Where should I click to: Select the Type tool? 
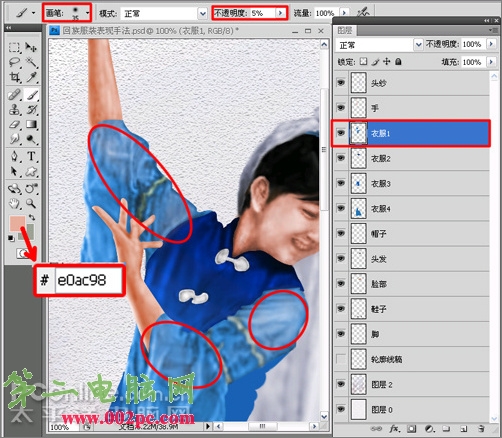(x=31, y=156)
